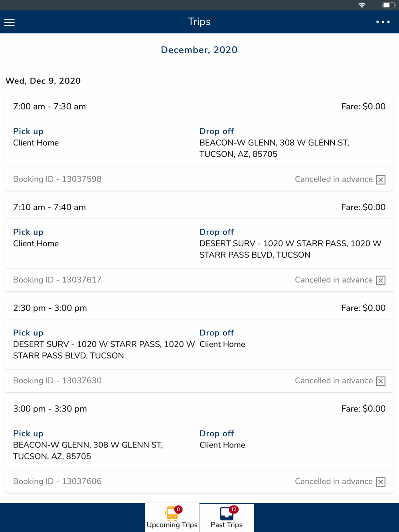The width and height of the screenshot is (399, 532).
Task: Tap the DESERT SURV pick up address
Action: coord(104,350)
